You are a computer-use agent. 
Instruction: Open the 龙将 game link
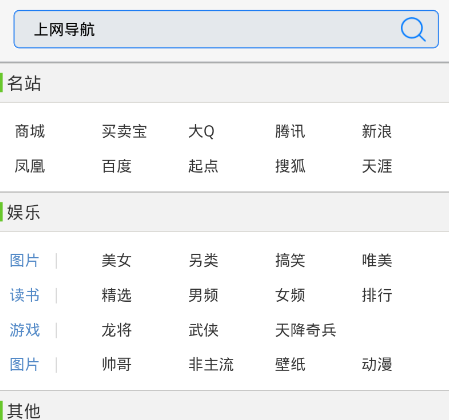(117, 330)
